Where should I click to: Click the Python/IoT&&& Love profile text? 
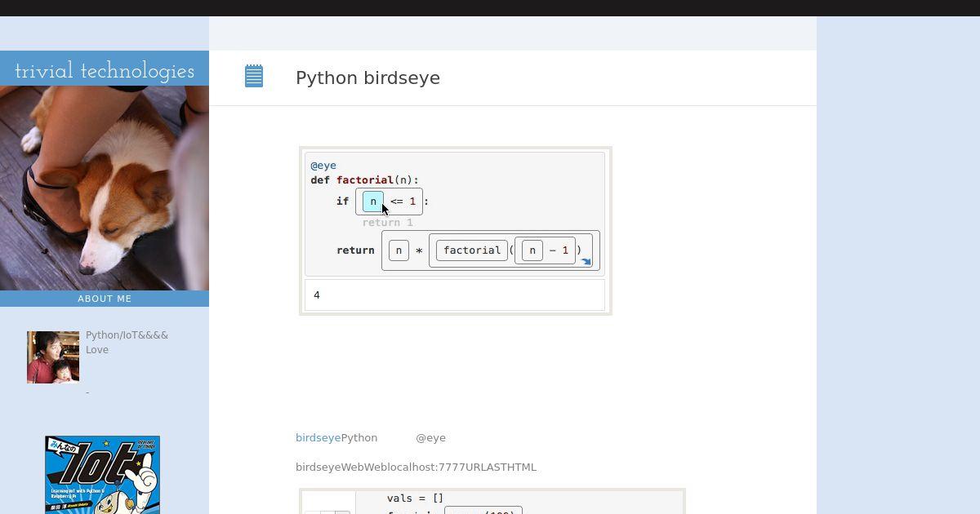pyautogui.click(x=127, y=343)
